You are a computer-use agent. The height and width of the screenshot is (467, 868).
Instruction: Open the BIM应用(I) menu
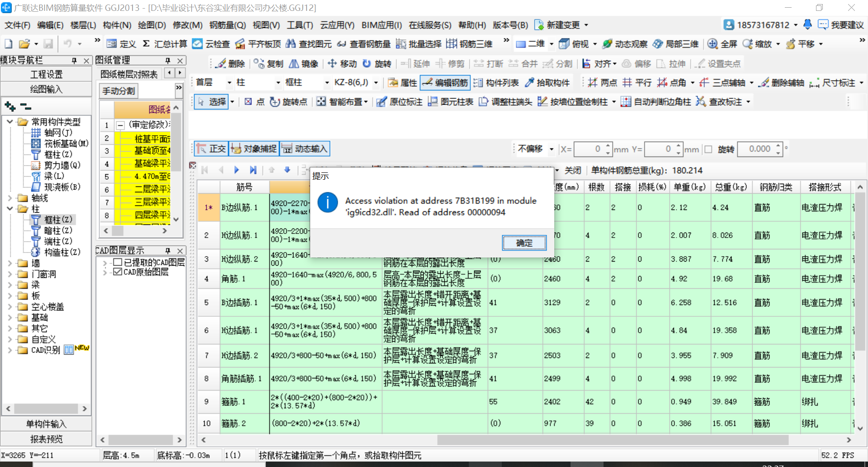point(382,25)
